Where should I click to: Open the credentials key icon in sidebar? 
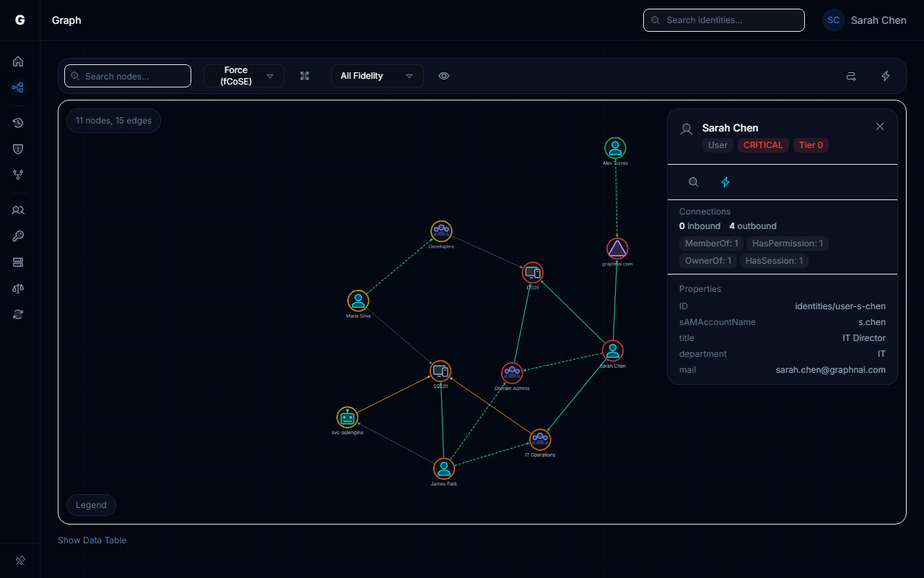(18, 236)
